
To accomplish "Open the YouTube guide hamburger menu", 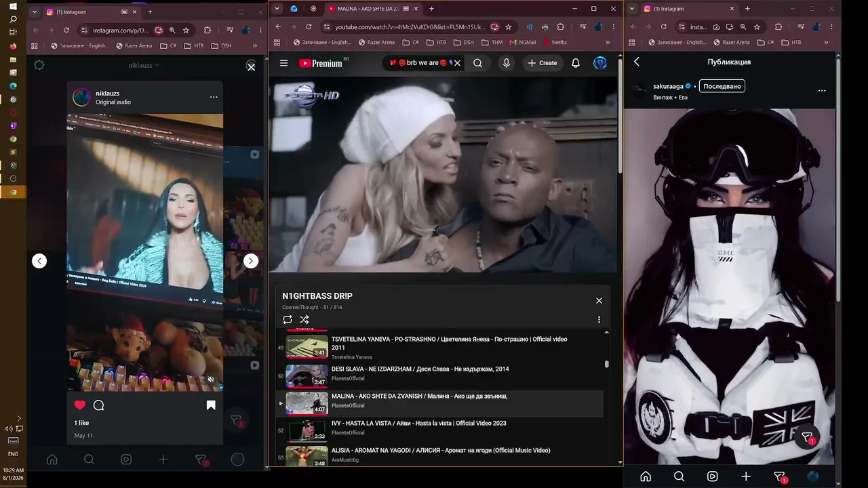I will [283, 63].
